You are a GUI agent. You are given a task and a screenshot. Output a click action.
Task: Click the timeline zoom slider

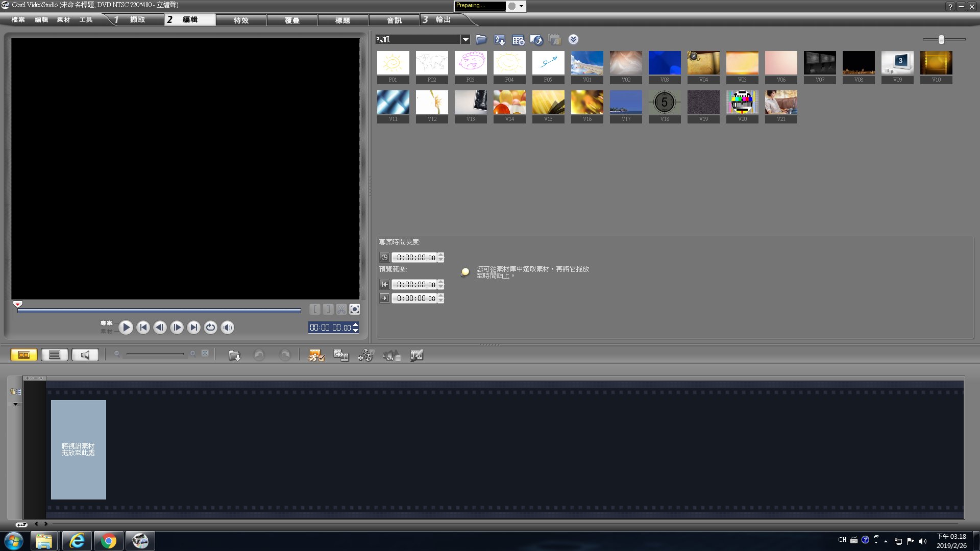155,354
